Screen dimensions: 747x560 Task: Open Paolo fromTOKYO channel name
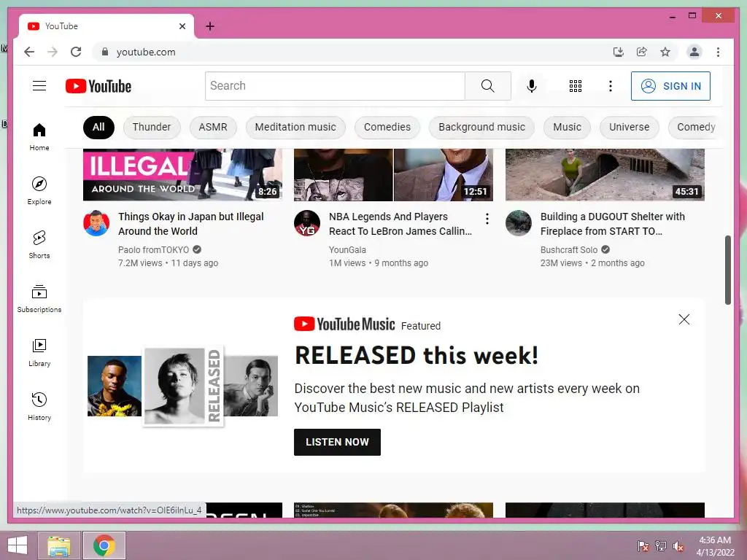coord(153,249)
